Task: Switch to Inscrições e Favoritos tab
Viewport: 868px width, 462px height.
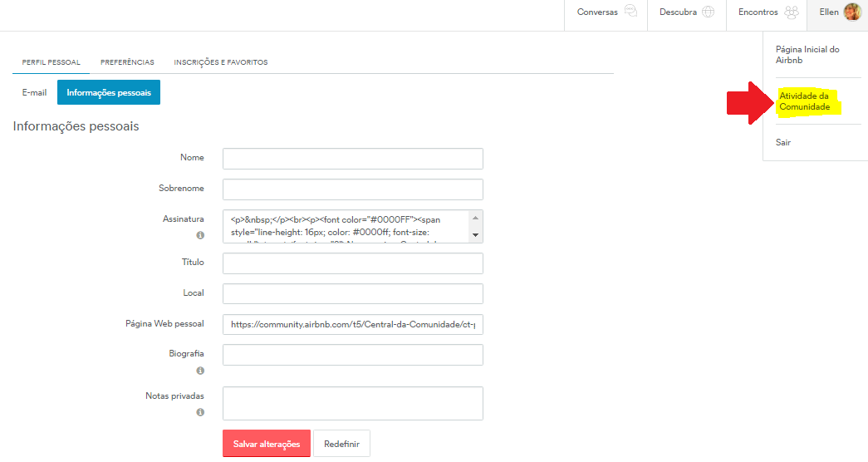Action: pos(220,62)
